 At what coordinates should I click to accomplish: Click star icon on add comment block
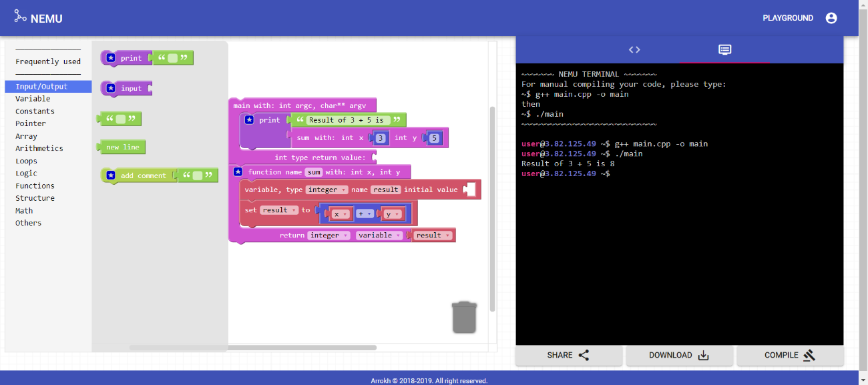pos(111,175)
